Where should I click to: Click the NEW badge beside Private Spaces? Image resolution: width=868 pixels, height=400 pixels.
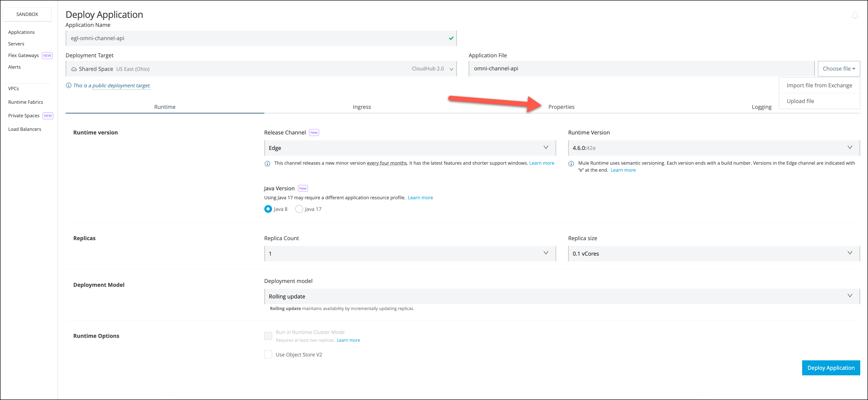pos(48,116)
